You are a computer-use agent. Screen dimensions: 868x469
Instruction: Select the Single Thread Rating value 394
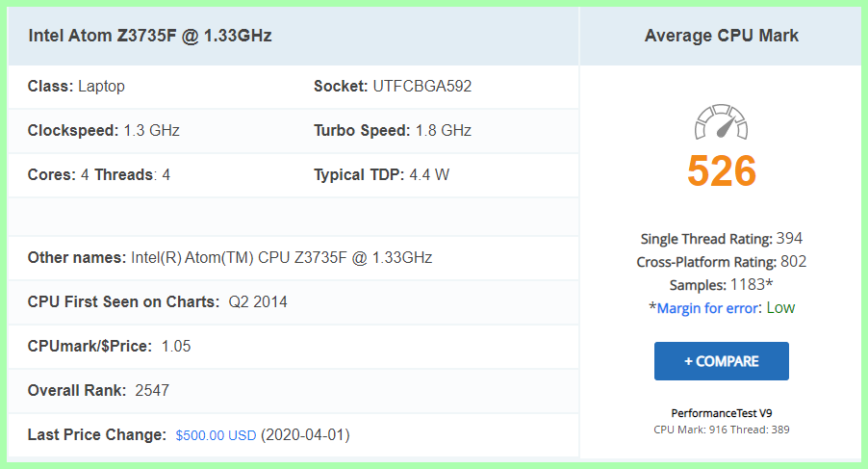(789, 239)
